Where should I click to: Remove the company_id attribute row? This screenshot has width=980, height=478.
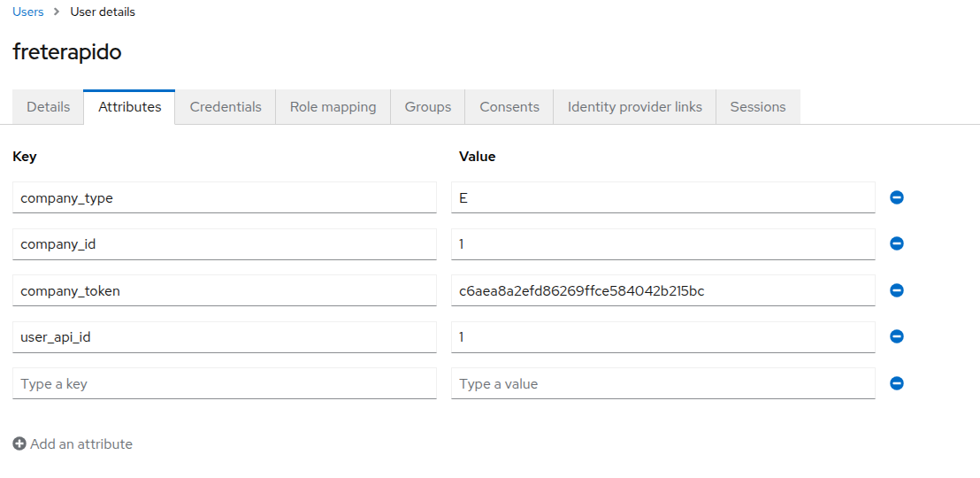896,243
